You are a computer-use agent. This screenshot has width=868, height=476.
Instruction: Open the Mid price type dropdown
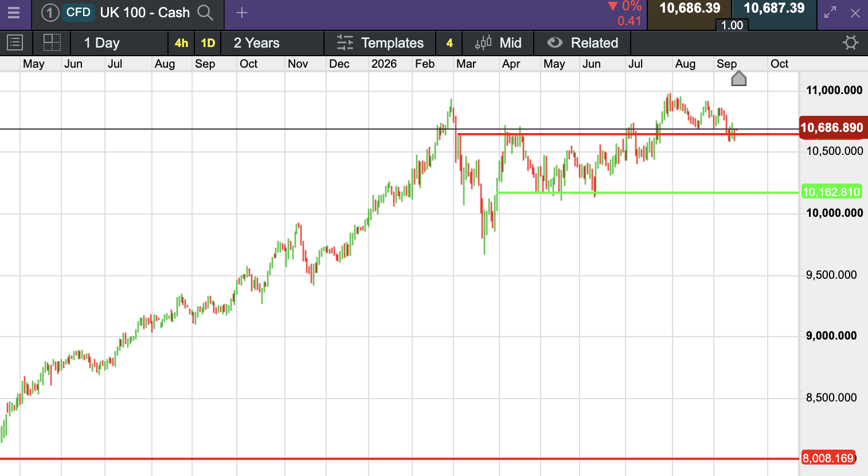(498, 43)
